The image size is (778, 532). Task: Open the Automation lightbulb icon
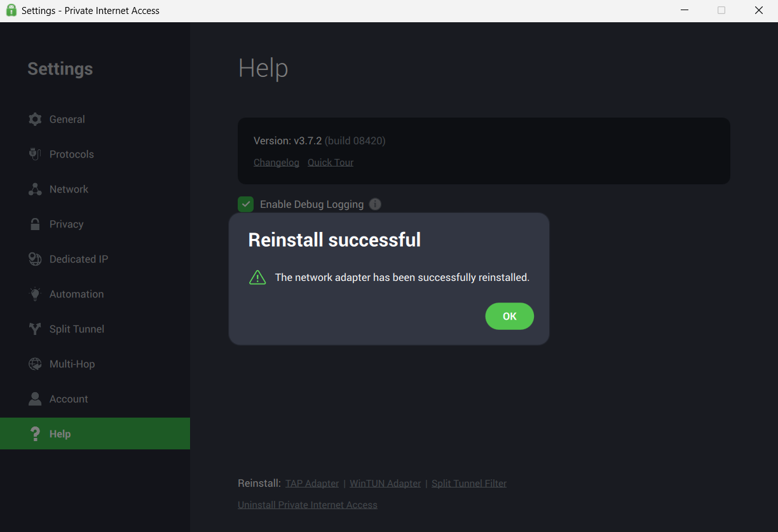pos(35,294)
